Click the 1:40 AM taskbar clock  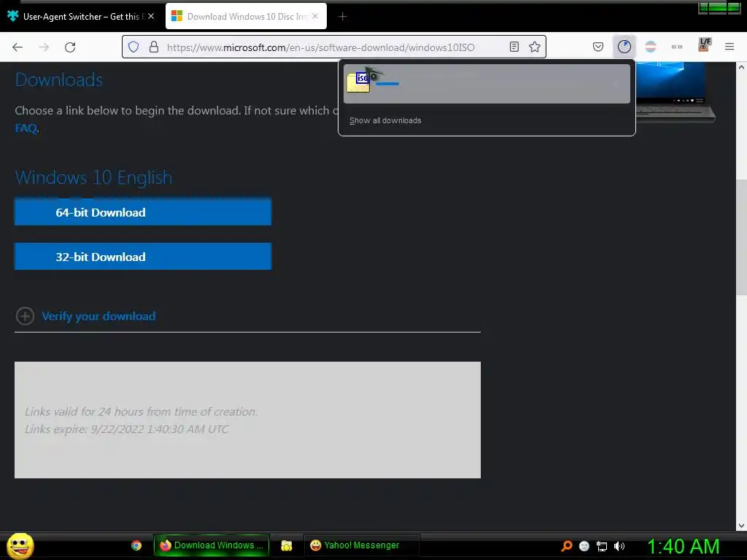coord(683,546)
